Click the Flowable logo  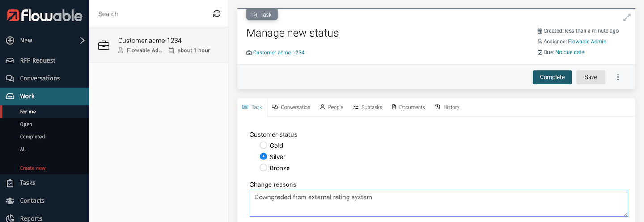tap(45, 16)
